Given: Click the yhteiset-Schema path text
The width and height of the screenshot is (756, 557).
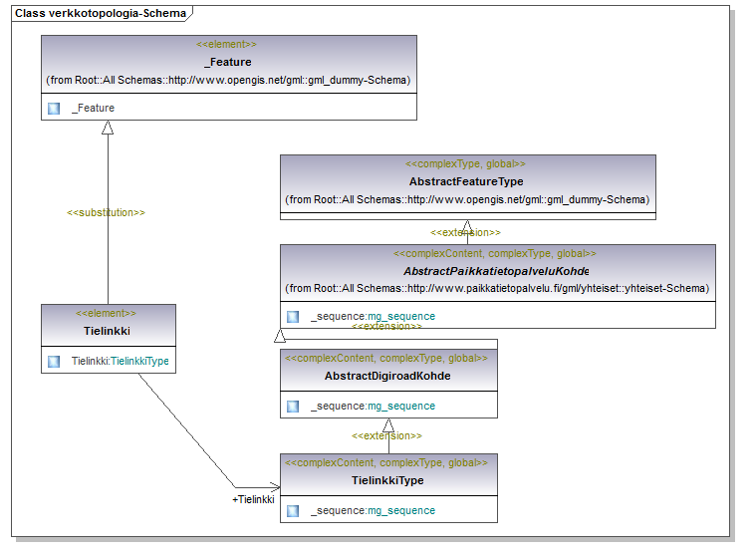Looking at the screenshot, I should click(497, 288).
